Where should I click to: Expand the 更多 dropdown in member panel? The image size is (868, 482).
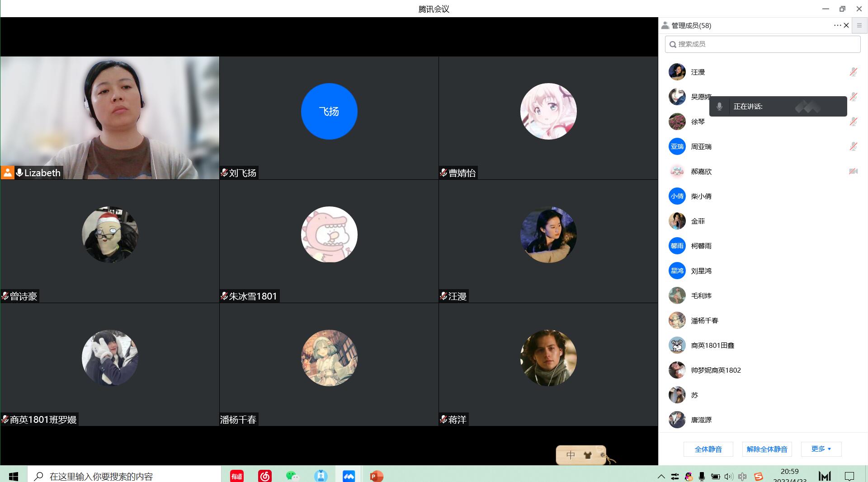[x=821, y=449]
